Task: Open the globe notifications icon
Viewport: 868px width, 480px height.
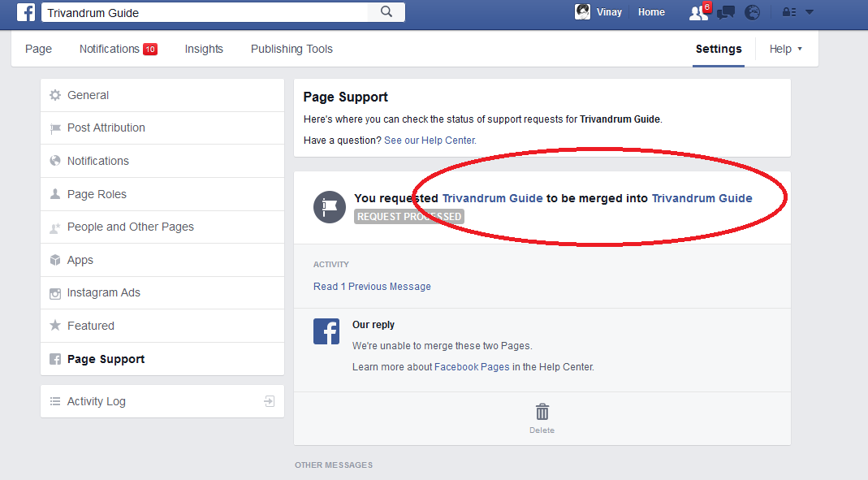Action: pos(753,12)
